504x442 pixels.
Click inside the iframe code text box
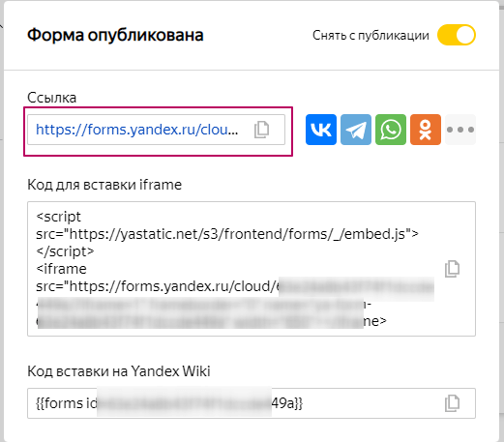coord(252,269)
